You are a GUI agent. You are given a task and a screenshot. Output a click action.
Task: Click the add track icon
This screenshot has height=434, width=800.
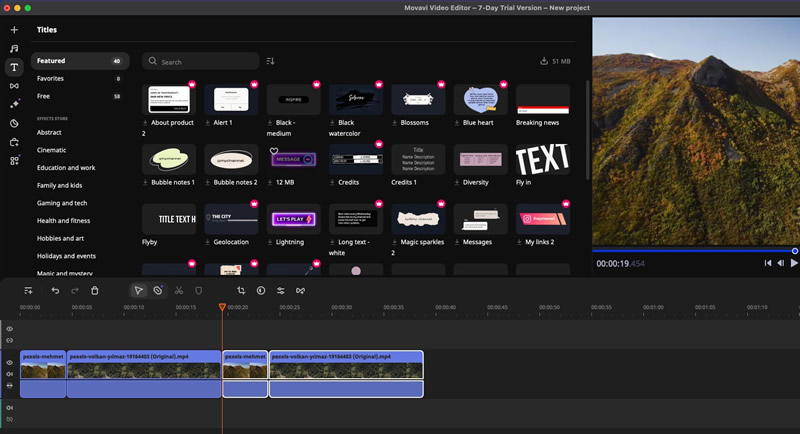pyautogui.click(x=29, y=291)
